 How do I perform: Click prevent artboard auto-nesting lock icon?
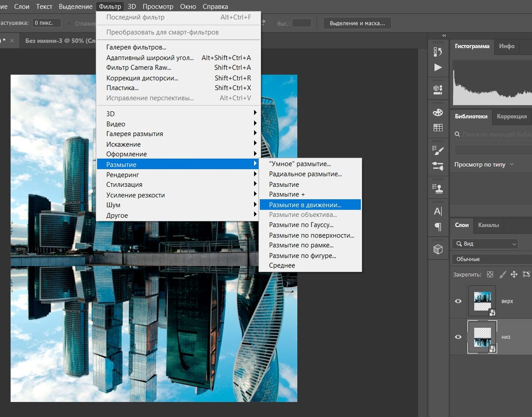(x=527, y=275)
